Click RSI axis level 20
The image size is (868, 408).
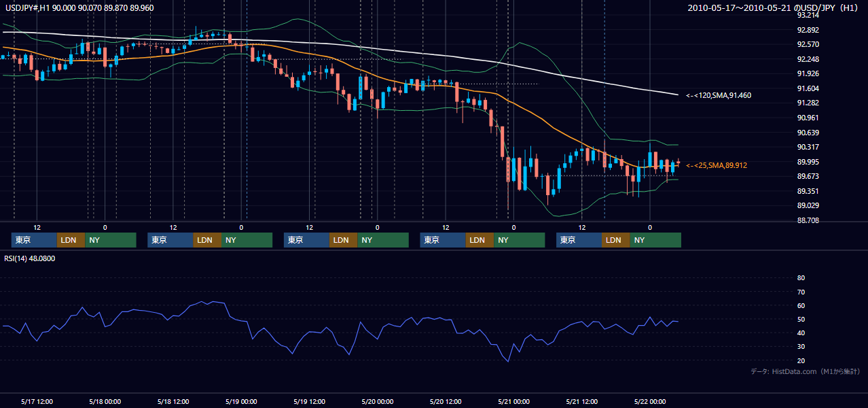801,360
